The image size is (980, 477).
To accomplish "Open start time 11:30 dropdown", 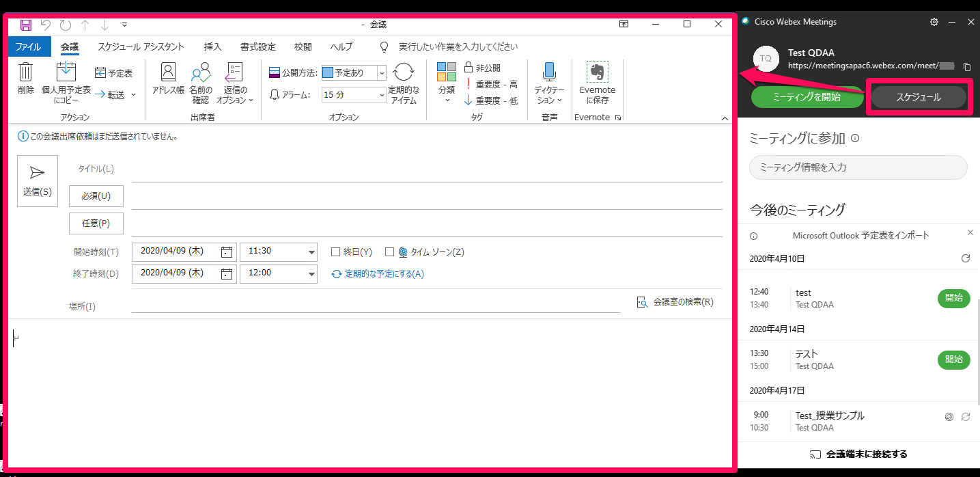I will click(312, 252).
